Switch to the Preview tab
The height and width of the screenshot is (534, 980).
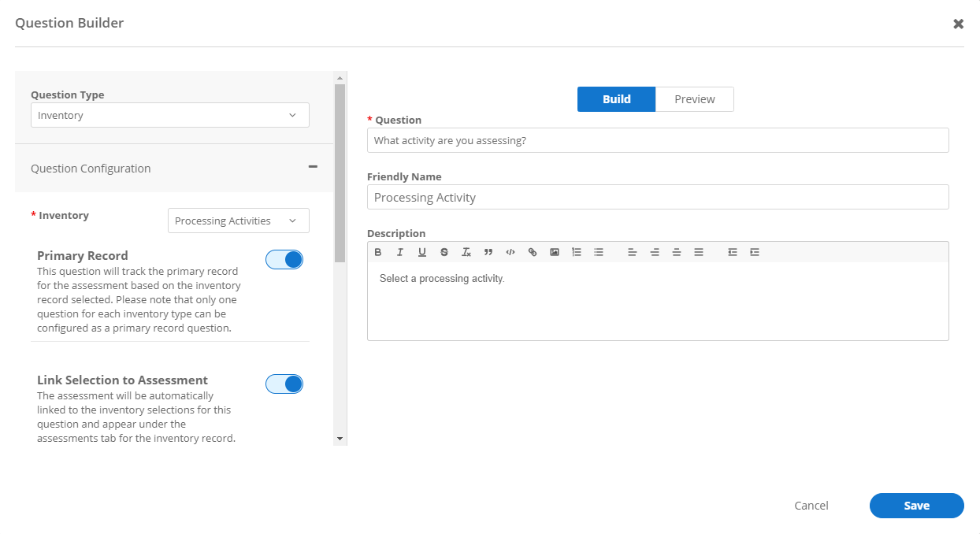coord(694,99)
